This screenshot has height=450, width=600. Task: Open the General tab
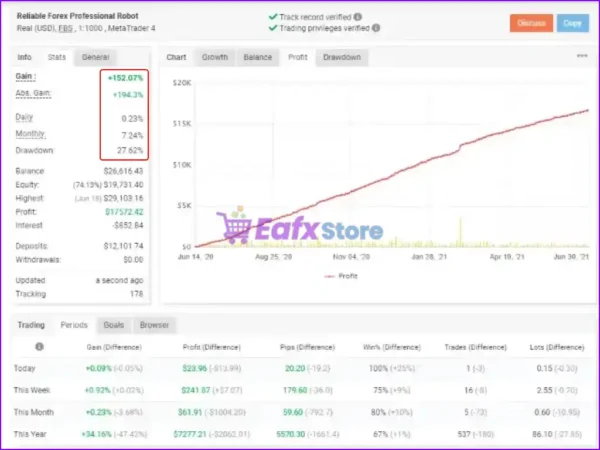point(95,57)
